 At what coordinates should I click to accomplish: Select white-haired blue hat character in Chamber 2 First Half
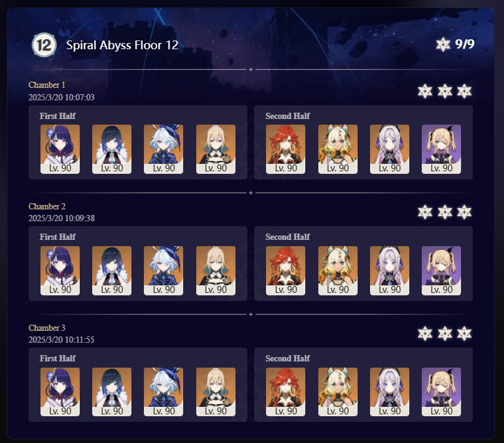coord(164,270)
